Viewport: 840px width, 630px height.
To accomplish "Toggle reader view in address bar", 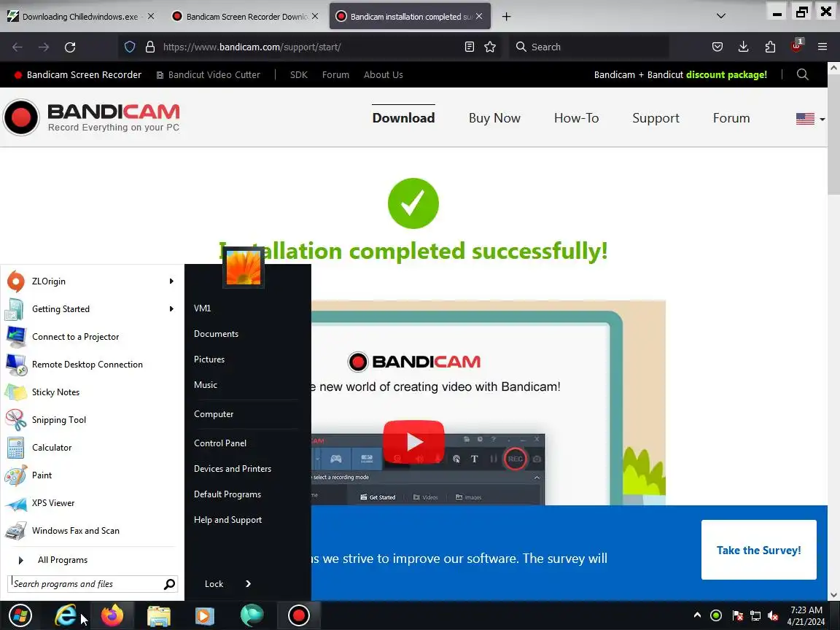I will point(470,47).
